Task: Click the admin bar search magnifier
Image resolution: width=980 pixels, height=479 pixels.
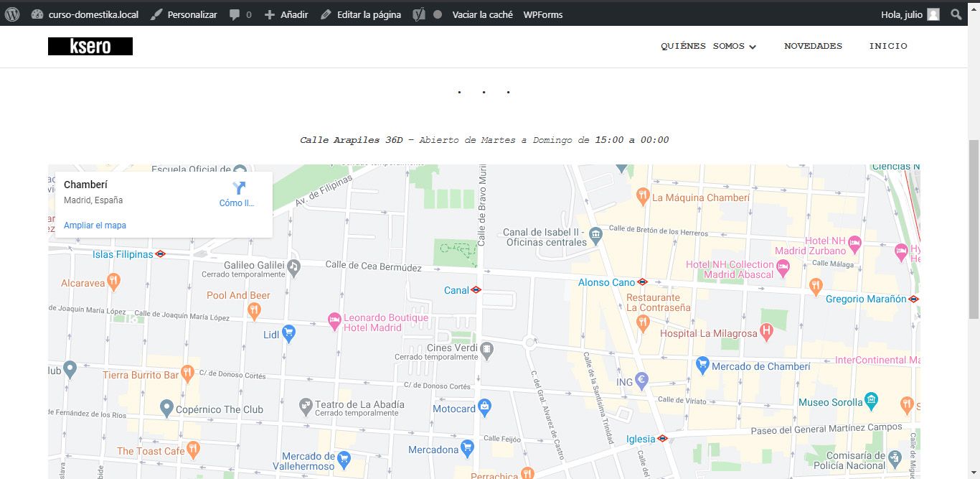Action: [x=956, y=14]
